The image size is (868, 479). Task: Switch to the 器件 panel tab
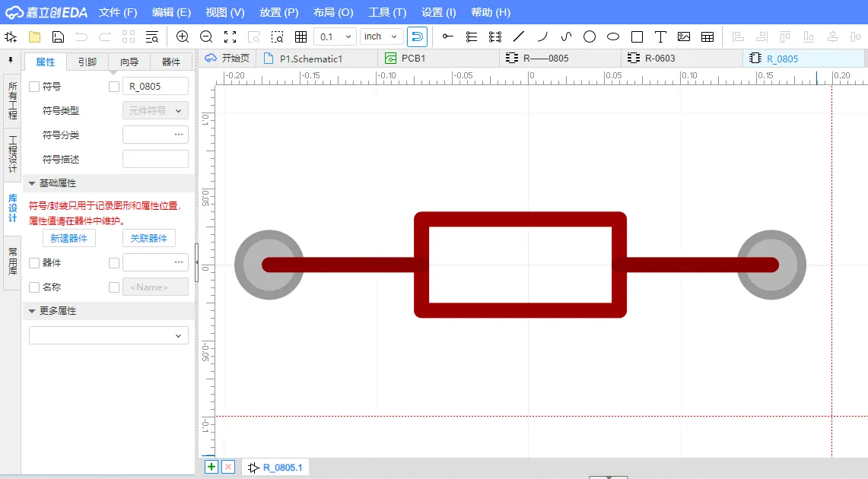[171, 62]
